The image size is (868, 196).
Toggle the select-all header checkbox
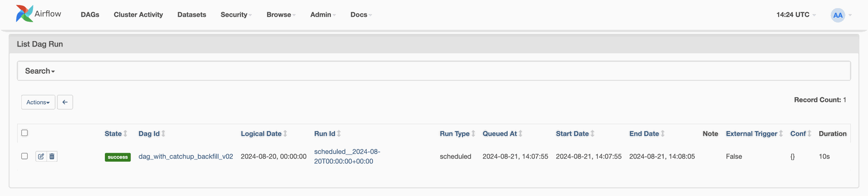point(25,133)
